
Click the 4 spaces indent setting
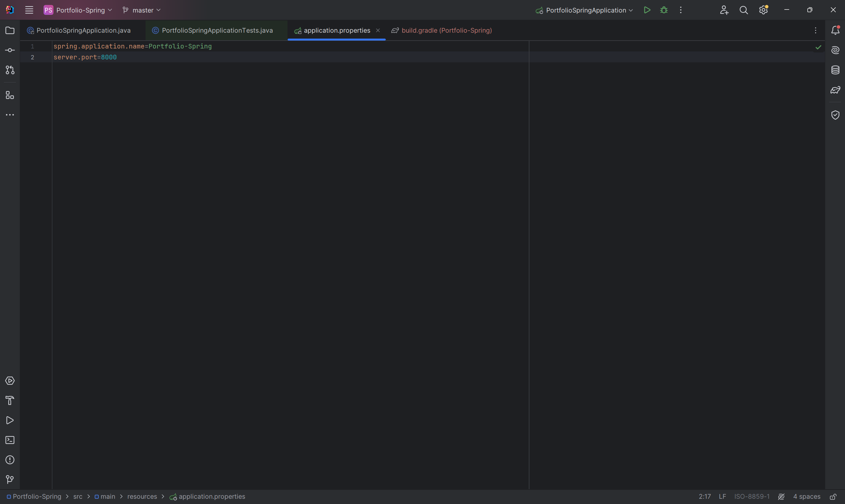[x=806, y=497]
